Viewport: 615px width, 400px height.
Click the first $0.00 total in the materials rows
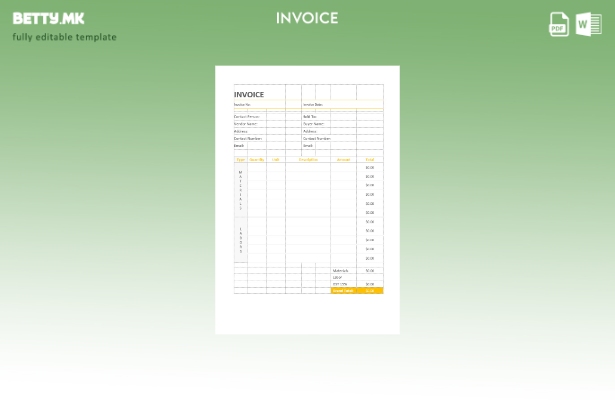(x=370, y=168)
